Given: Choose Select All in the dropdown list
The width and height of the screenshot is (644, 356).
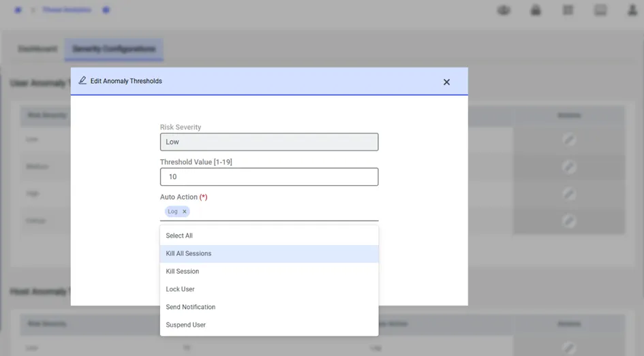Looking at the screenshot, I should point(269,236).
